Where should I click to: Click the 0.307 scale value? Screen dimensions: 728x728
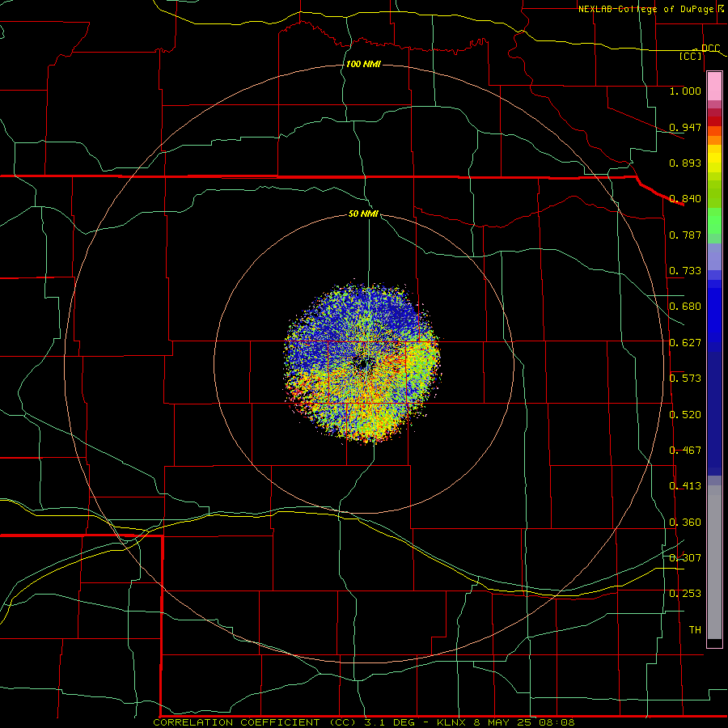[x=685, y=558]
